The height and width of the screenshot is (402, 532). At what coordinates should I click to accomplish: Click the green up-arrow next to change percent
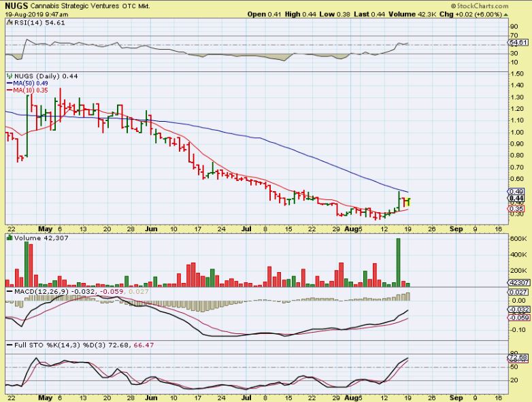(x=506, y=14)
